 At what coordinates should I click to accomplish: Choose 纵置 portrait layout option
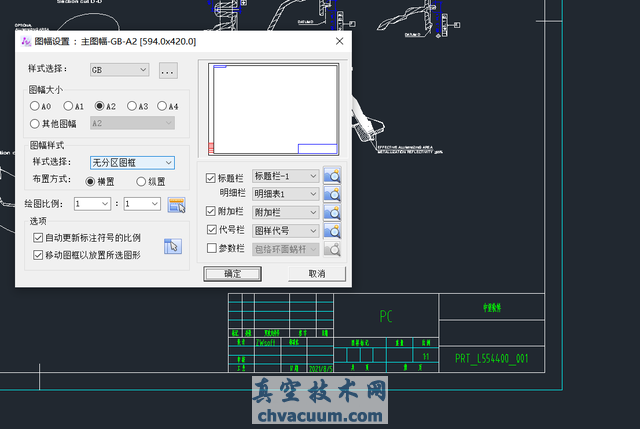pyautogui.click(x=141, y=181)
